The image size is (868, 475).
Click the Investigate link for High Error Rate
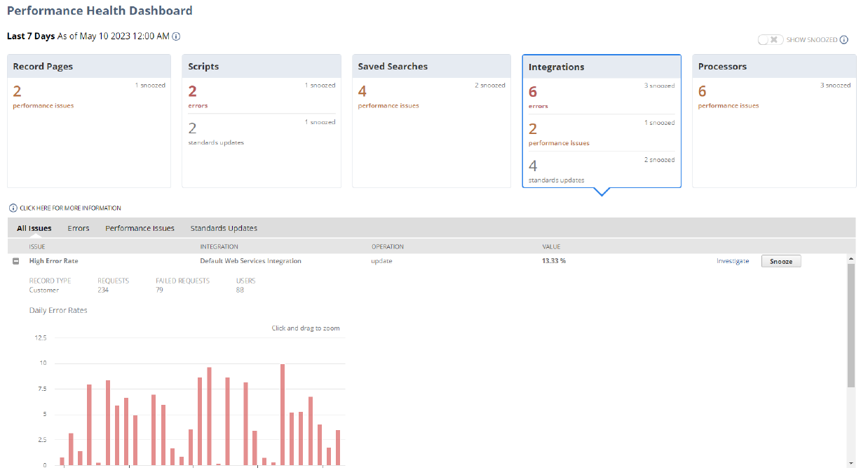[x=733, y=260]
